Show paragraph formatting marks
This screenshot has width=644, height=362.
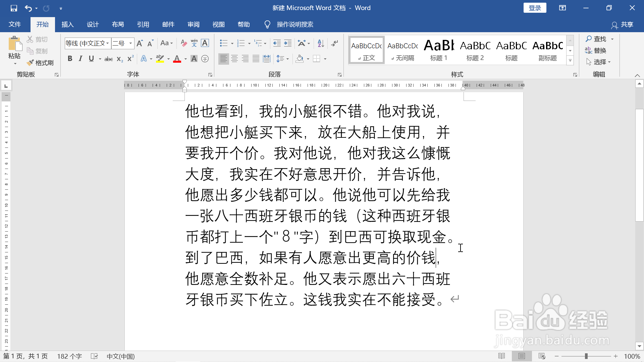(x=334, y=43)
